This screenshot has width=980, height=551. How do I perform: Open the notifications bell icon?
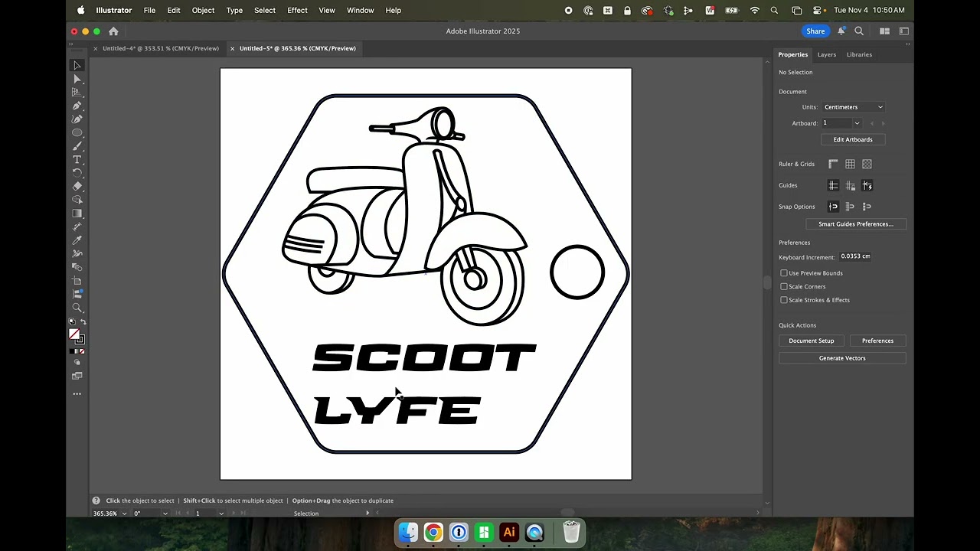(x=841, y=31)
